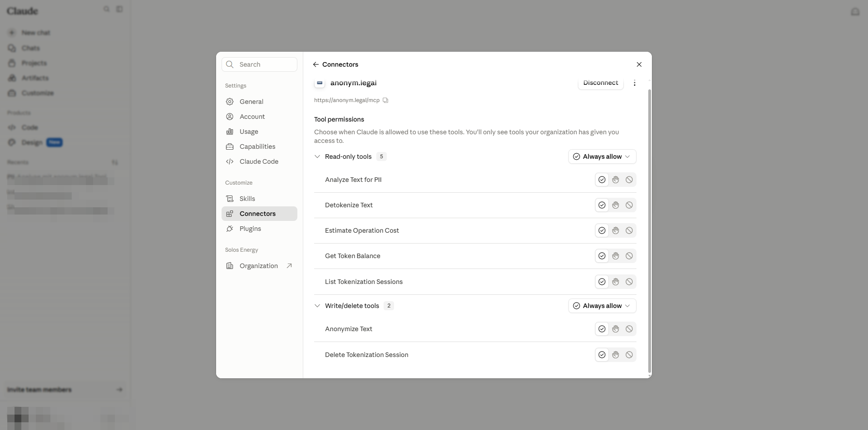Set Estimate Operation Cost to needs approval
The image size is (868, 430).
point(616,230)
